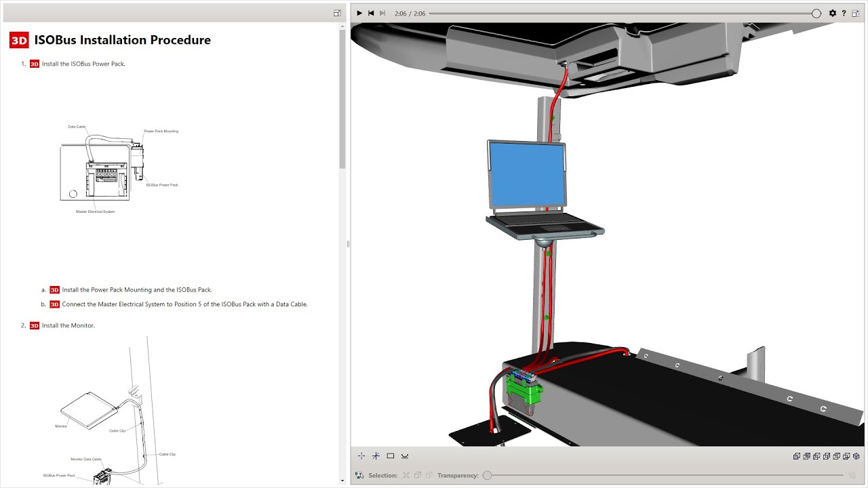Viewport: 868px width, 488px height.
Task: Click 3D icon for Install the Monitor
Action: [x=35, y=325]
